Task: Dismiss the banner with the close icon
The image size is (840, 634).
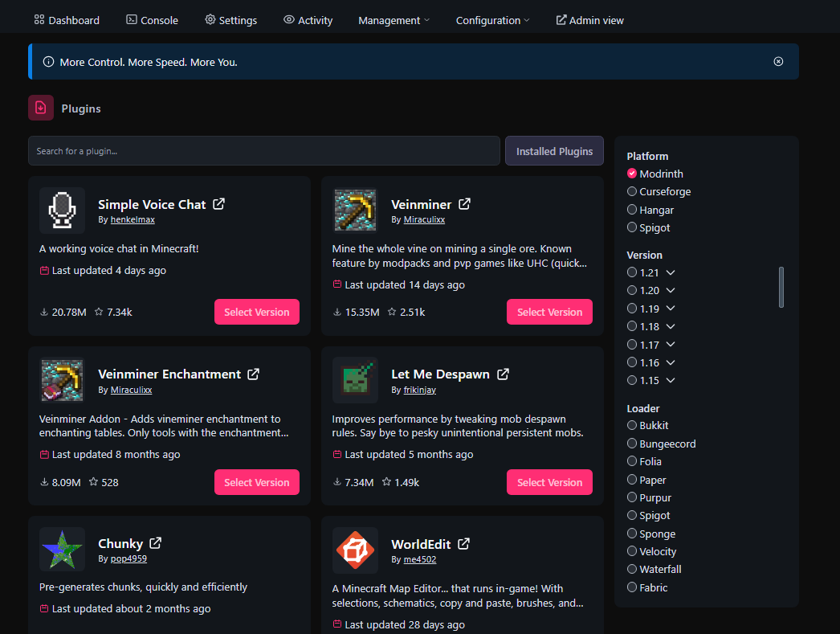Action: (x=778, y=62)
